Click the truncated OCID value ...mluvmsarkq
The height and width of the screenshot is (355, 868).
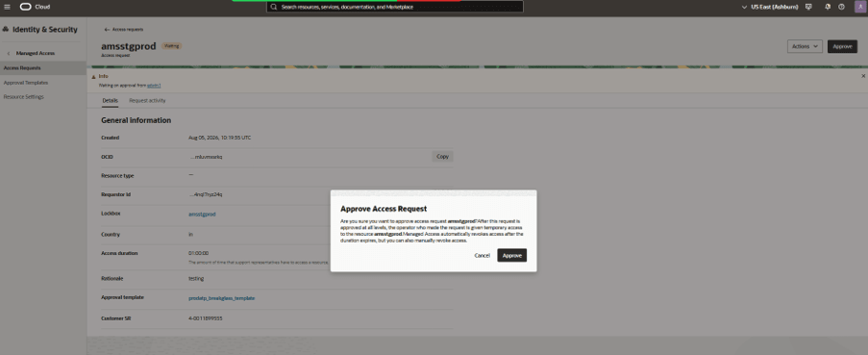click(206, 157)
